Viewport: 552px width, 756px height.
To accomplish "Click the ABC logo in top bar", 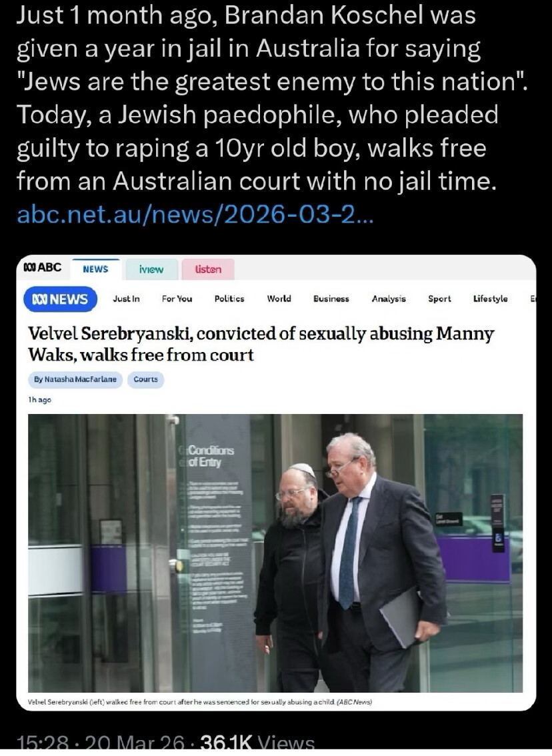I will 43,267.
